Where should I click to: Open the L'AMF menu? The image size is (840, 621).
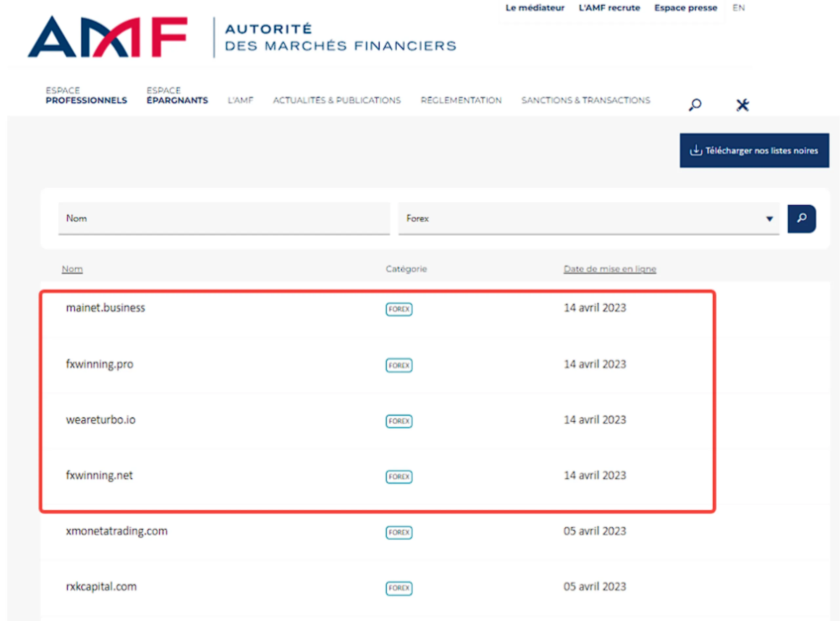pos(241,100)
